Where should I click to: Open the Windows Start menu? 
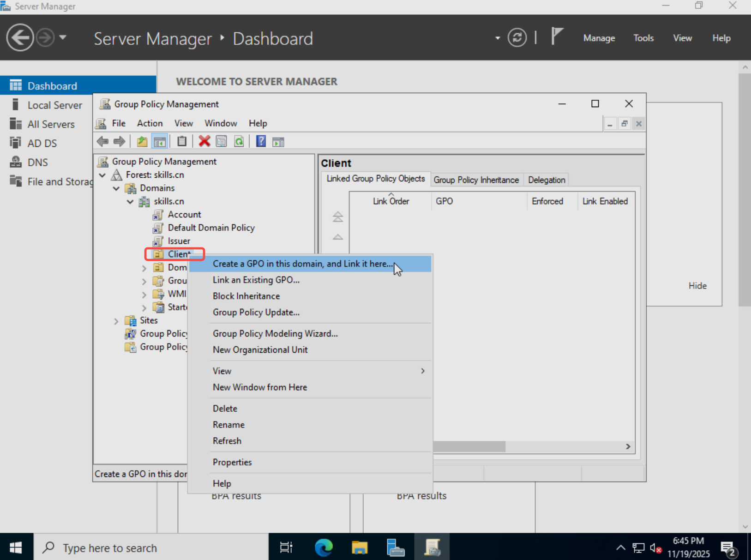pyautogui.click(x=16, y=548)
